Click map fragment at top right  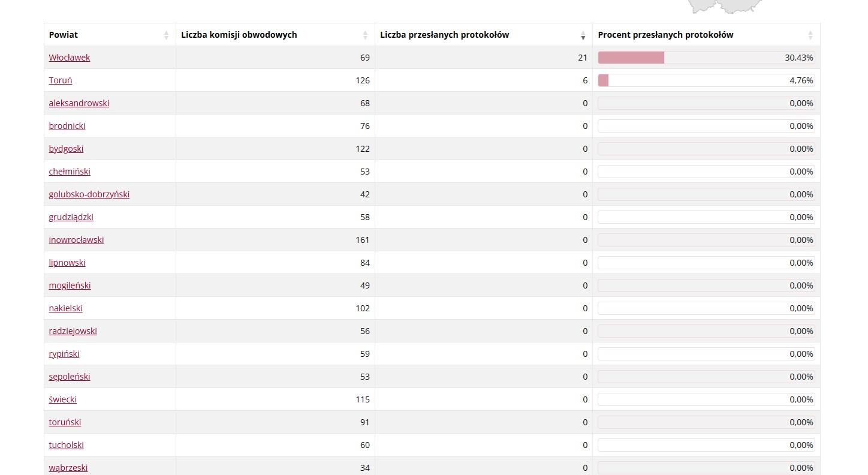[725, 6]
